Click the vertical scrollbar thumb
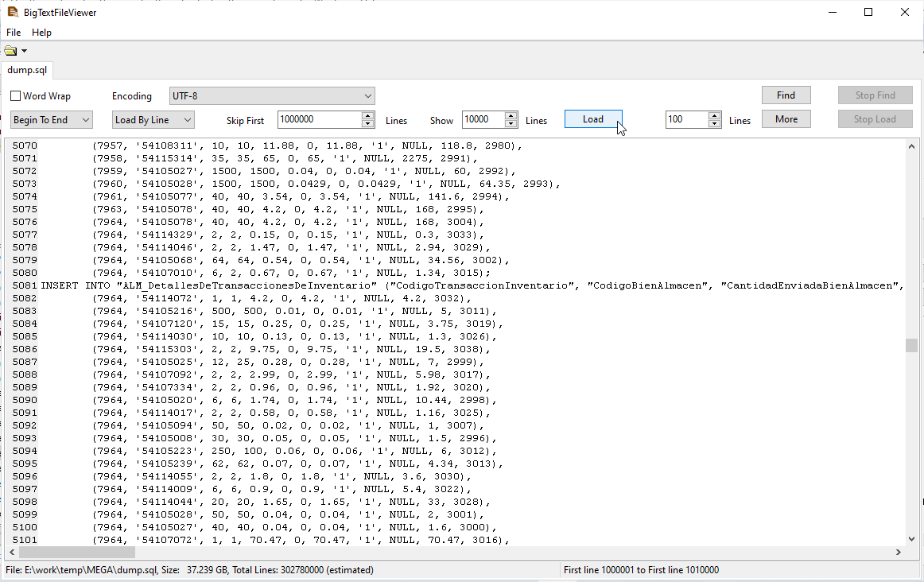This screenshot has width=924, height=582. [911, 345]
